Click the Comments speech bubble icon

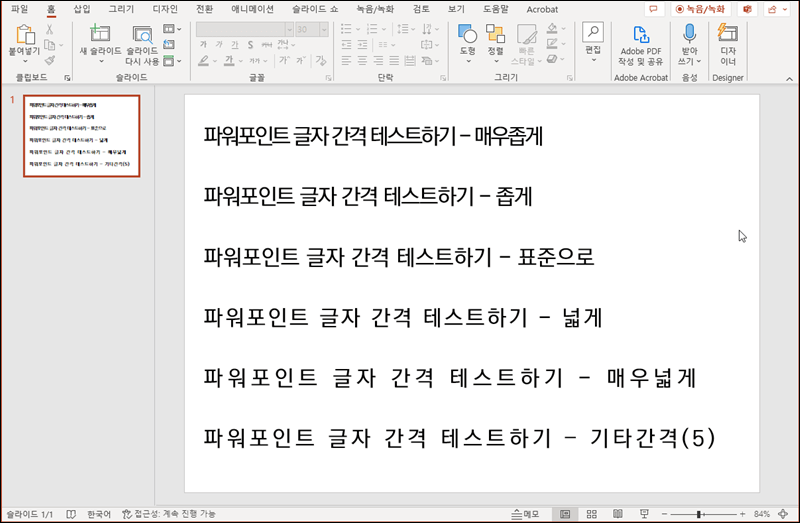point(653,9)
